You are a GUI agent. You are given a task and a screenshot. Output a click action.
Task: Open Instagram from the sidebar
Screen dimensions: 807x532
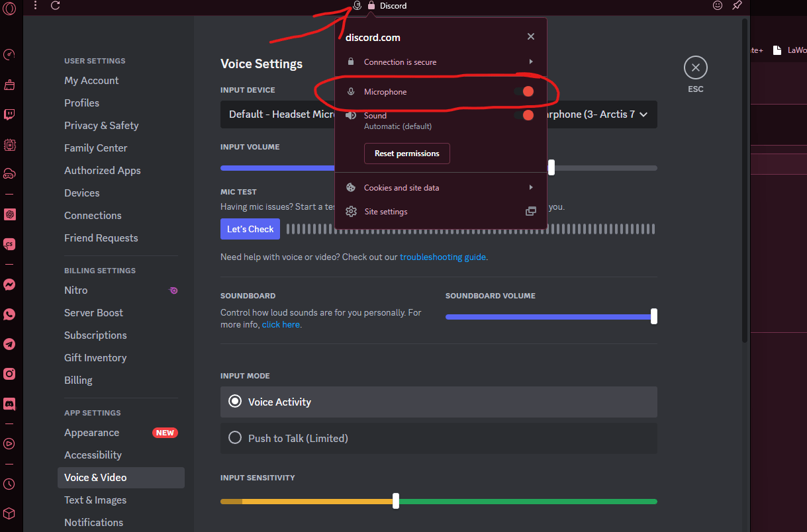click(9, 374)
